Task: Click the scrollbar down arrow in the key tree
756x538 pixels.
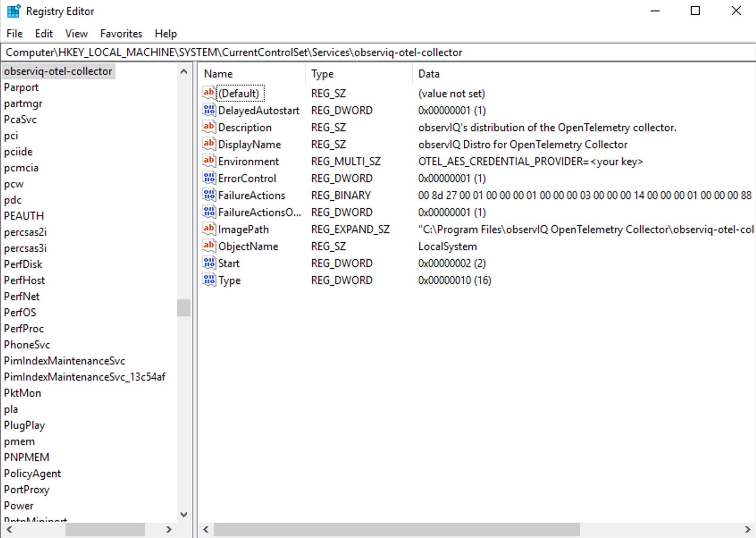Action: point(184,514)
